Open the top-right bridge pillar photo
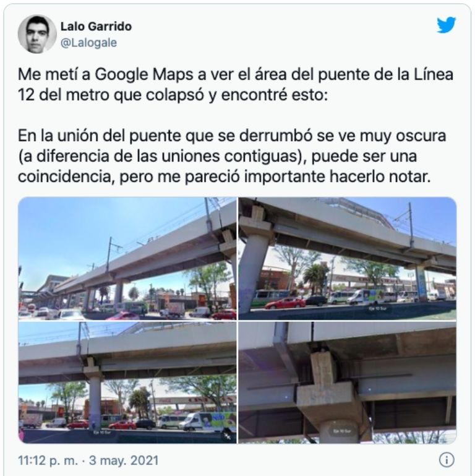The width and height of the screenshot is (475, 476). [348, 258]
